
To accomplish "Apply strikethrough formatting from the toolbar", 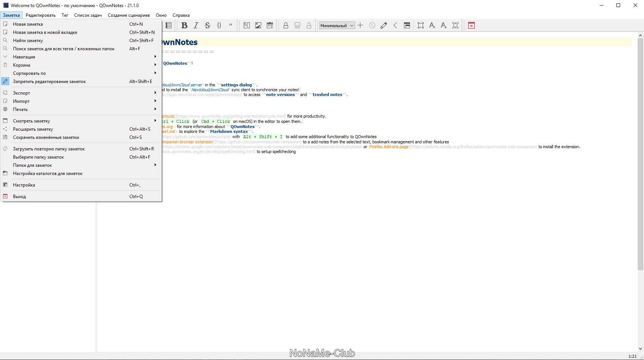I will coord(208,25).
